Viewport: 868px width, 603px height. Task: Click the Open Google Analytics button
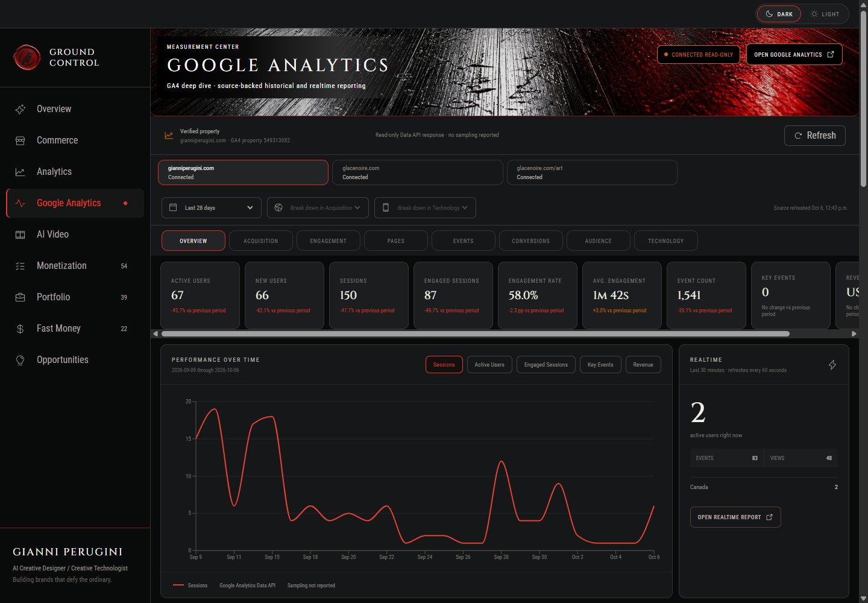tap(794, 54)
